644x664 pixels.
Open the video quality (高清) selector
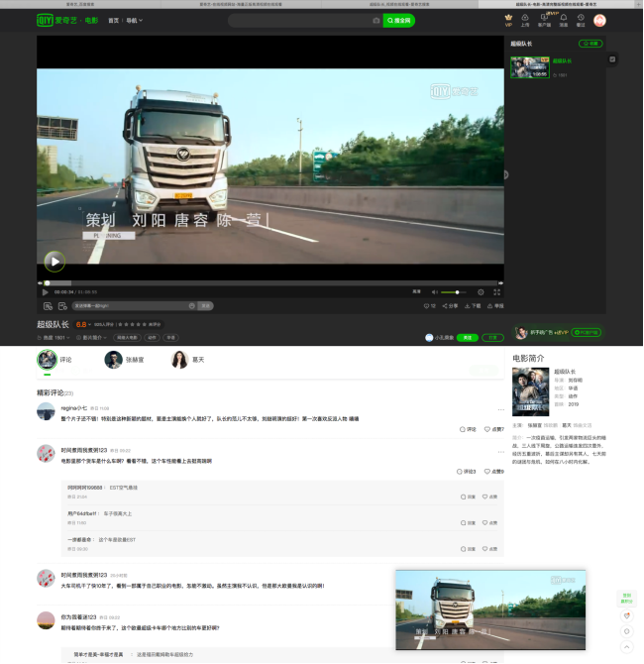click(417, 291)
